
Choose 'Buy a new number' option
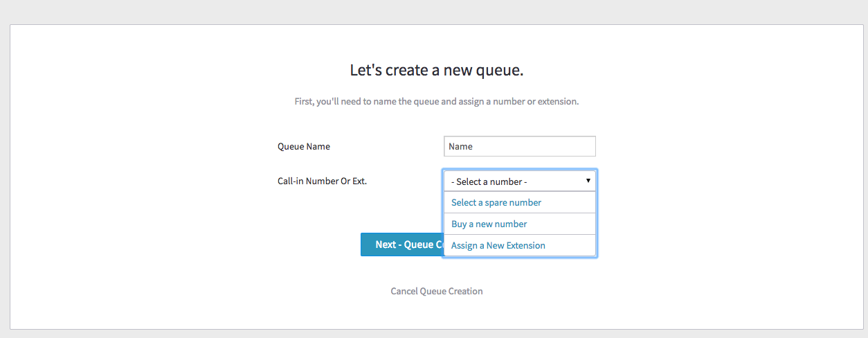(x=519, y=224)
